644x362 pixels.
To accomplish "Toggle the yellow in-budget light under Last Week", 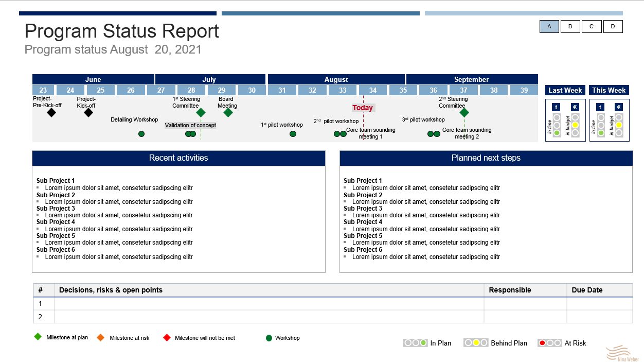I will [x=575, y=125].
